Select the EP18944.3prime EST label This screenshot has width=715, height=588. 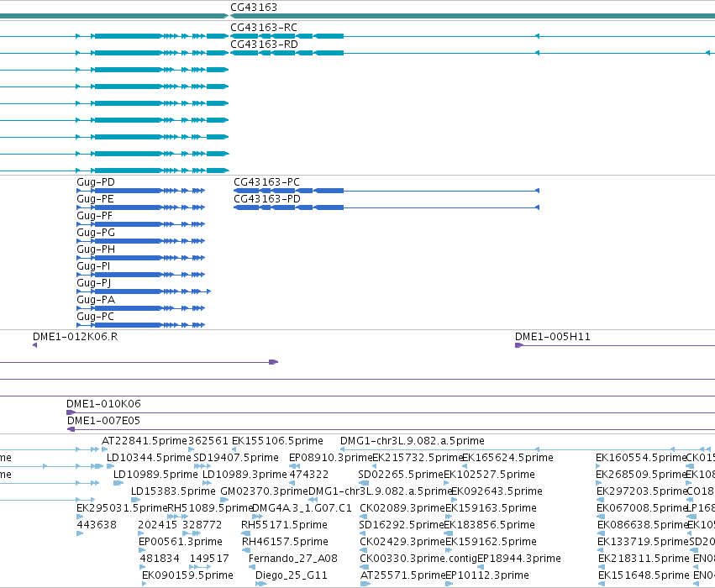pyautogui.click(x=519, y=559)
